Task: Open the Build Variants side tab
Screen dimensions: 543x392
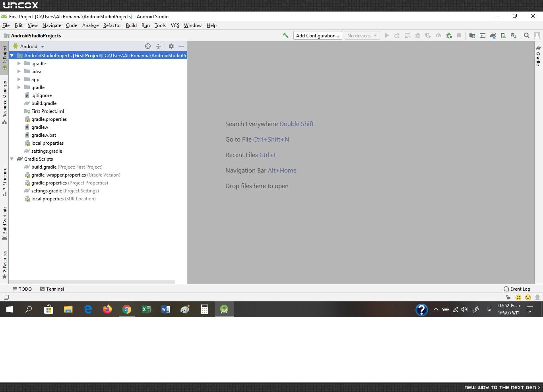Action: (x=5, y=223)
